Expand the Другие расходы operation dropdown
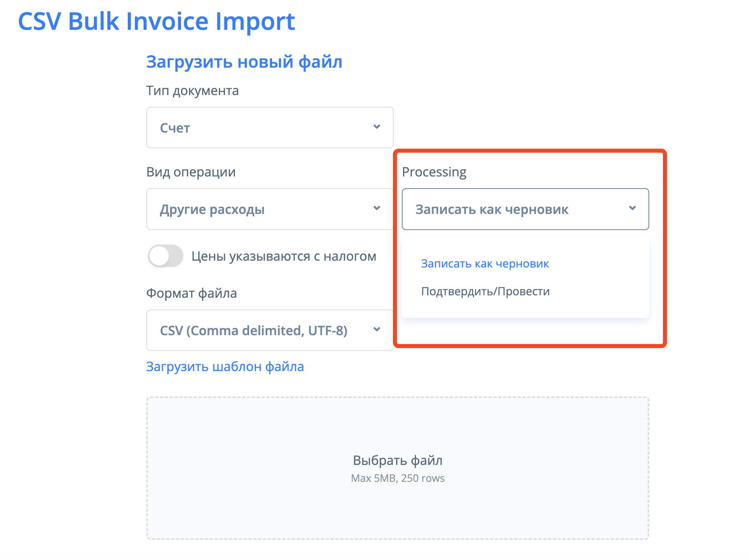 pyautogui.click(x=269, y=209)
